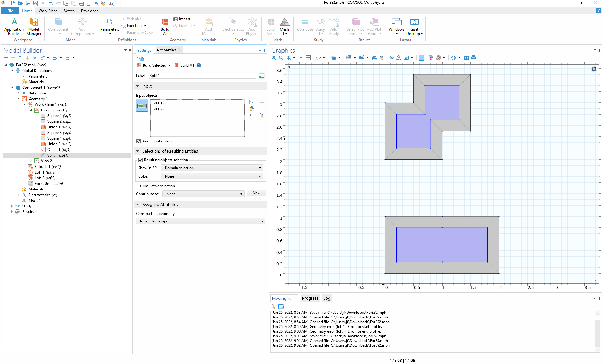Open the Color selection dropdown
The width and height of the screenshot is (603, 364).
point(212,176)
